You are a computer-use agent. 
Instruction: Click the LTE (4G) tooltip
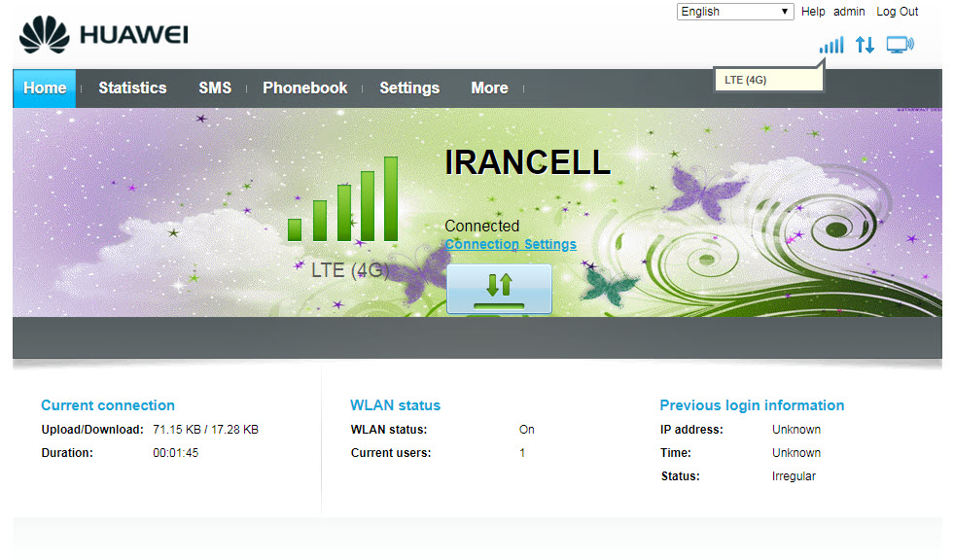[768, 80]
